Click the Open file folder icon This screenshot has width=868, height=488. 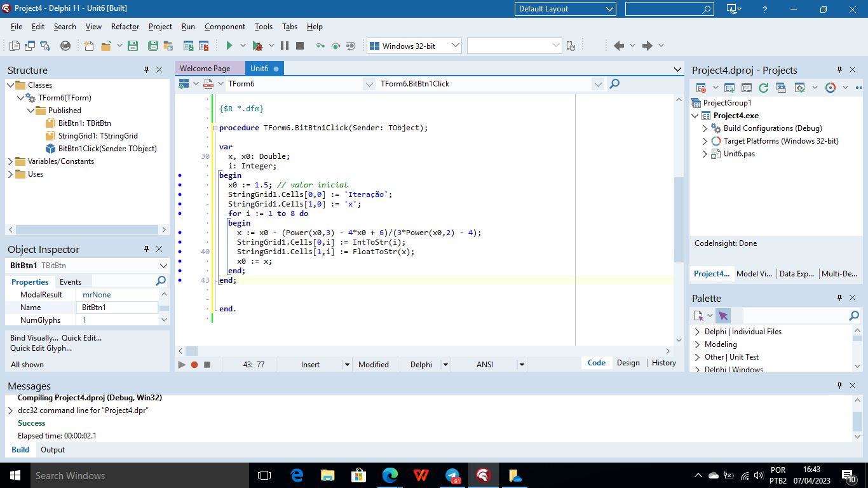pos(105,46)
